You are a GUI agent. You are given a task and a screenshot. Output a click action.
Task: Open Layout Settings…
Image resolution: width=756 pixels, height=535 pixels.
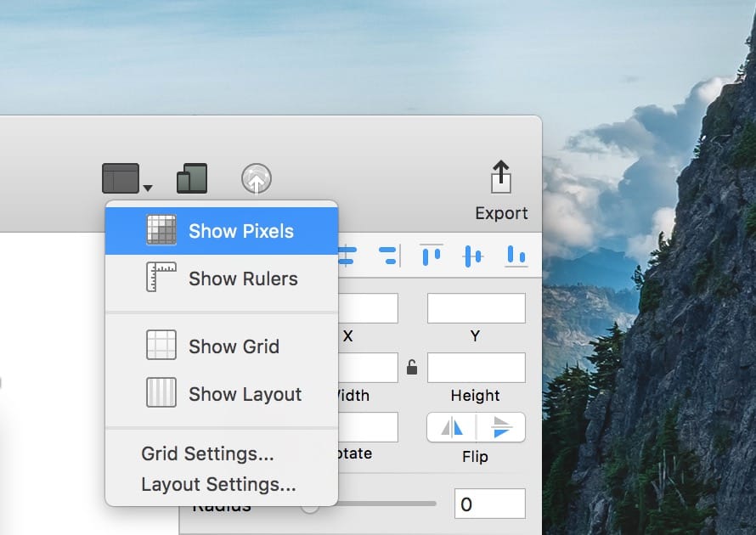click(218, 484)
